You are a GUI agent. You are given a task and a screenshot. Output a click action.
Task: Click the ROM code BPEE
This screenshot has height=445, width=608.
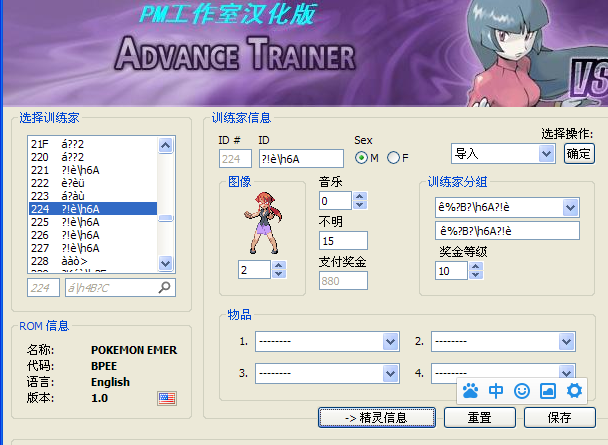point(104,366)
